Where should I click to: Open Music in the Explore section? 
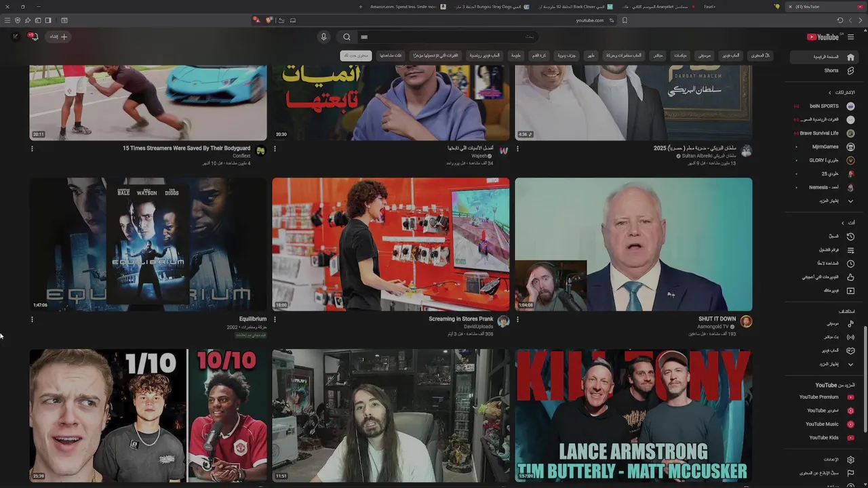pos(823,323)
